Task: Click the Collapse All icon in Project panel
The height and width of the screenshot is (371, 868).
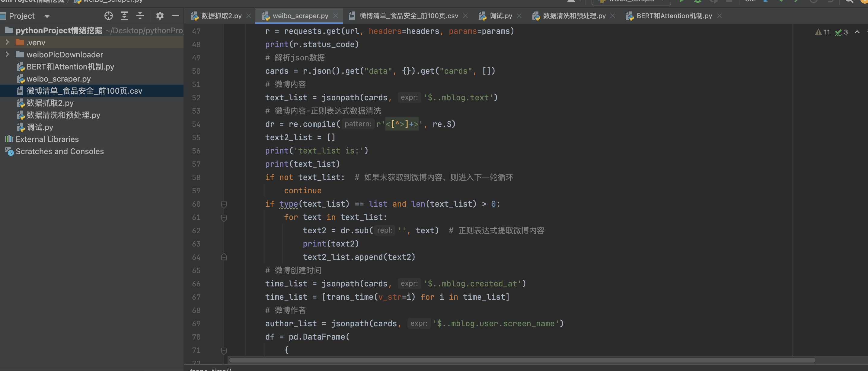Action: point(140,16)
